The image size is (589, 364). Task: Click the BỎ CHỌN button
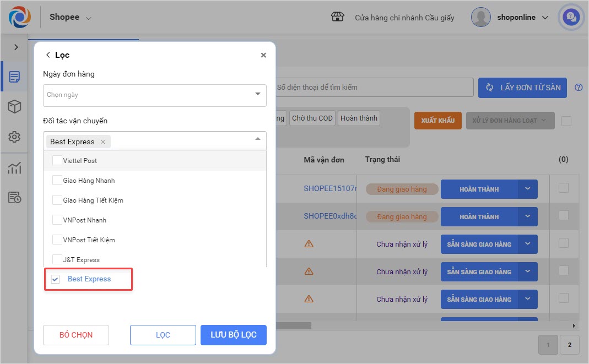(76, 335)
